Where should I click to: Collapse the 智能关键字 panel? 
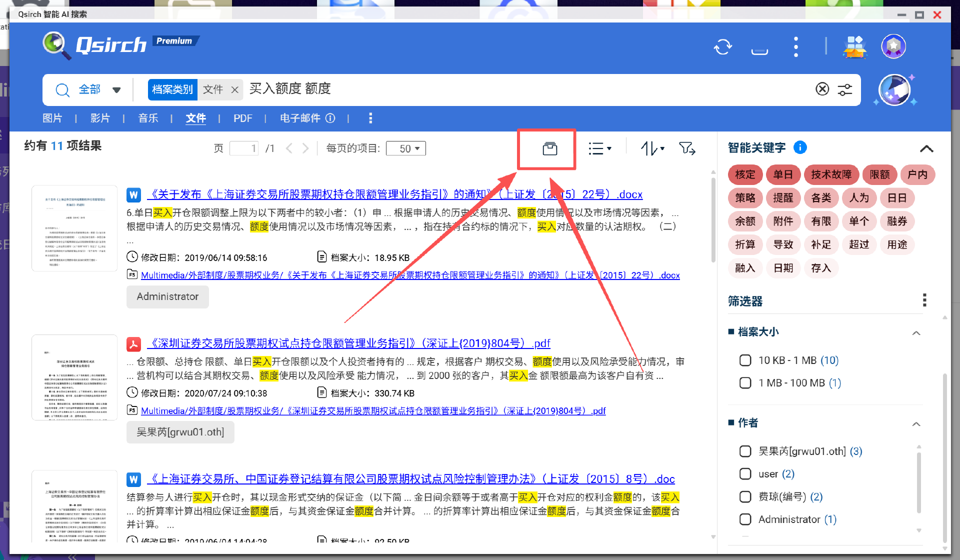(926, 148)
